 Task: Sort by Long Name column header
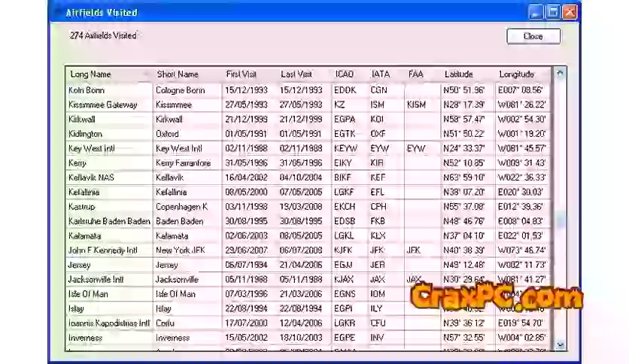pyautogui.click(x=91, y=74)
